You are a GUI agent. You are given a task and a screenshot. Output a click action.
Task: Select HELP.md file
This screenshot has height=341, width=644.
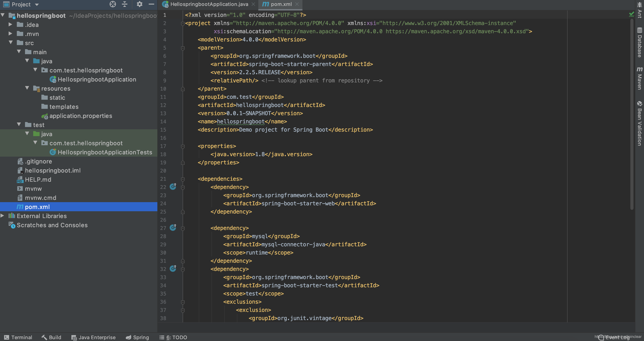pos(38,179)
